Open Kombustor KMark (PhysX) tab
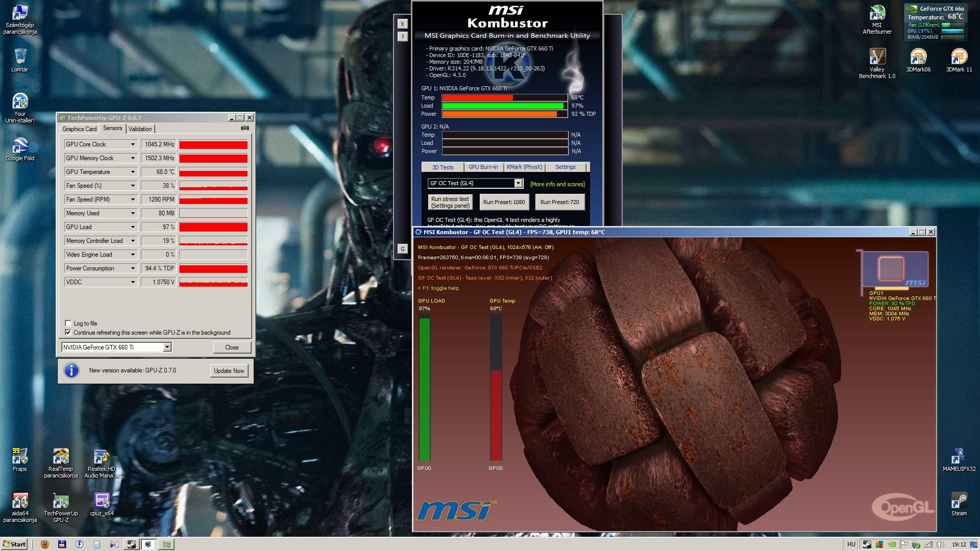The height and width of the screenshot is (551, 980). (x=524, y=167)
